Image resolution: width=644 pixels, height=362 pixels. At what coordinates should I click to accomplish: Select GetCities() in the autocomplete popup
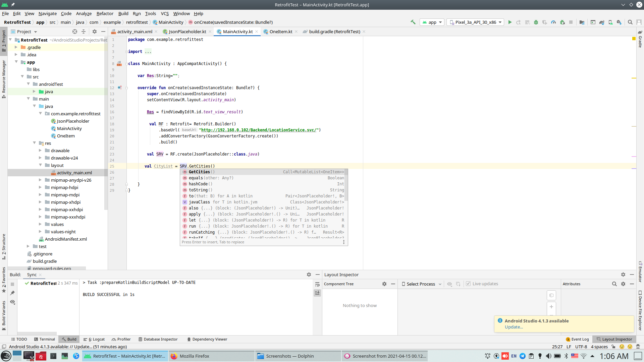[199, 172]
